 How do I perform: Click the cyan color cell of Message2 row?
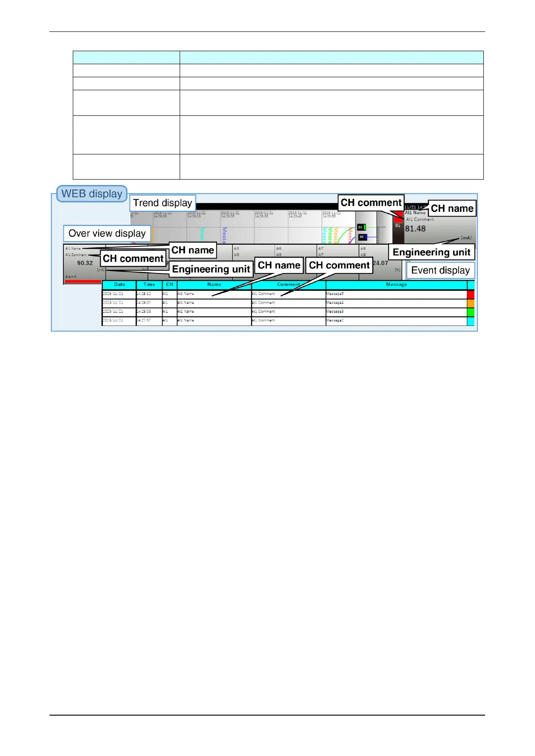tap(471, 321)
